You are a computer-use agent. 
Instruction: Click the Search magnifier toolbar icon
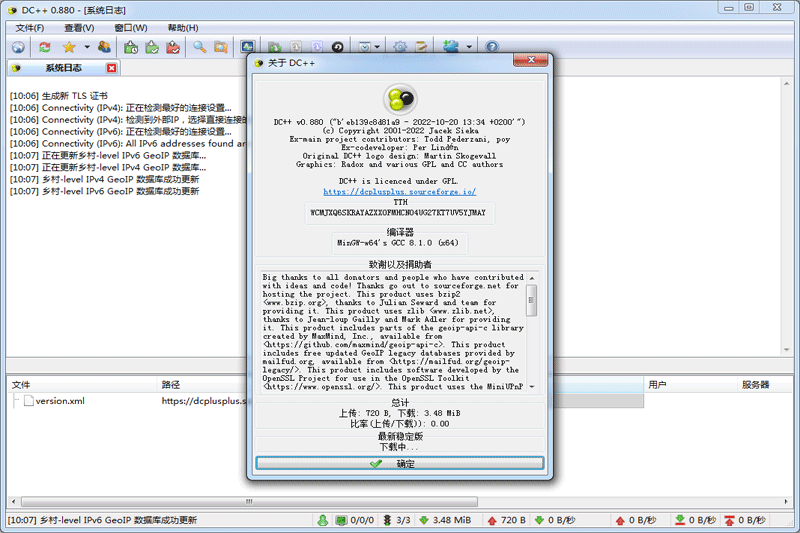(200, 47)
